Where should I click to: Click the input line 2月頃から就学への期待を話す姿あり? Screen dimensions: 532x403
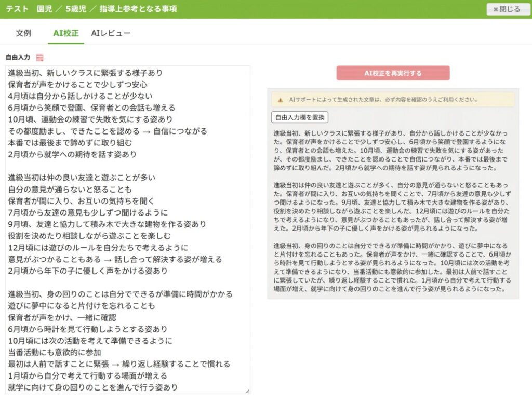72,154
